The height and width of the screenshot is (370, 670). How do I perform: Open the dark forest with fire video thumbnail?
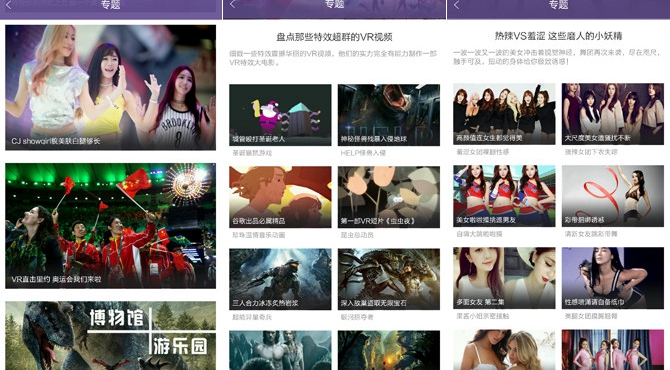point(388,350)
